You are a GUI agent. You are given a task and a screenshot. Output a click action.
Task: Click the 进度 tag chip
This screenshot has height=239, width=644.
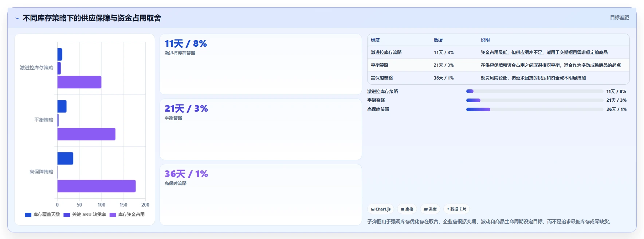click(x=430, y=209)
